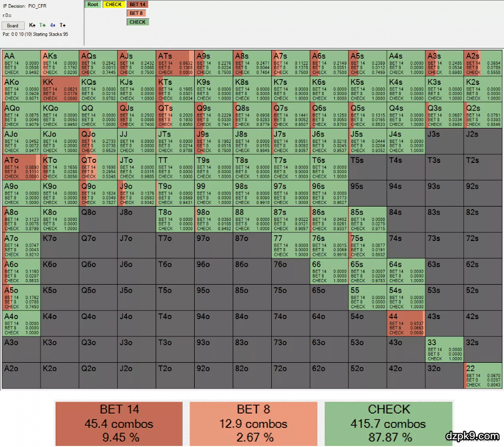Select the green CHECK node under BET 8
This screenshot has height=447, width=504.
click(x=137, y=22)
